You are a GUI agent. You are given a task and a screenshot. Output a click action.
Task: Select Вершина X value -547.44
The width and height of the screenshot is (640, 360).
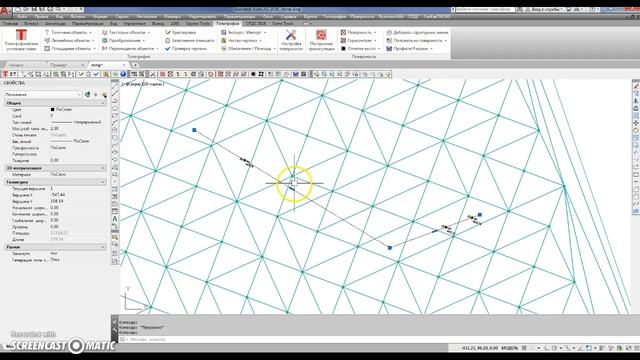pyautogui.click(x=58, y=195)
